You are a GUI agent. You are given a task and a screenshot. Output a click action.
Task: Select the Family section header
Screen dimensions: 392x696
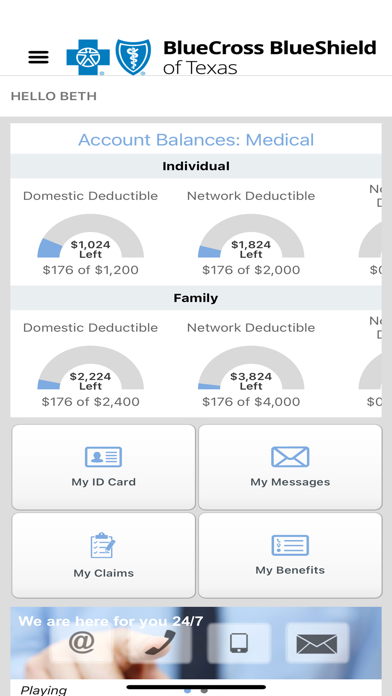click(196, 297)
